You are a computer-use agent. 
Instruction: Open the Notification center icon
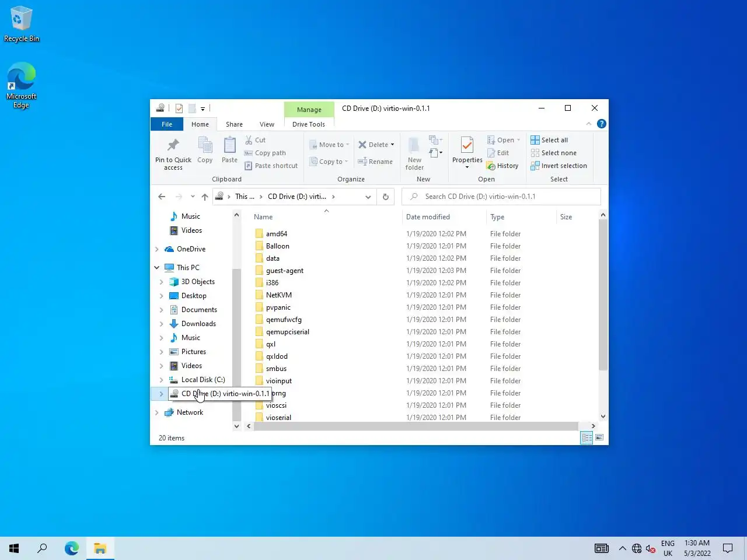(728, 548)
